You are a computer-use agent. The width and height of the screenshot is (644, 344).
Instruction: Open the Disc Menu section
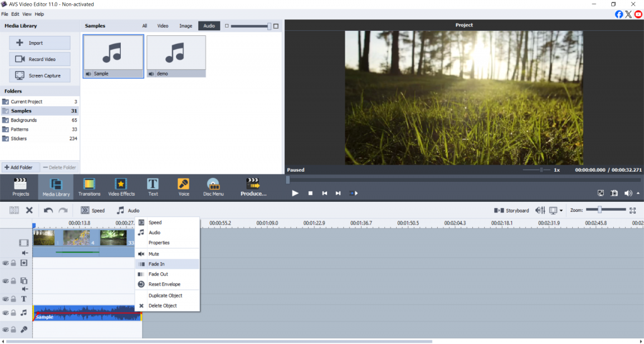214,187
